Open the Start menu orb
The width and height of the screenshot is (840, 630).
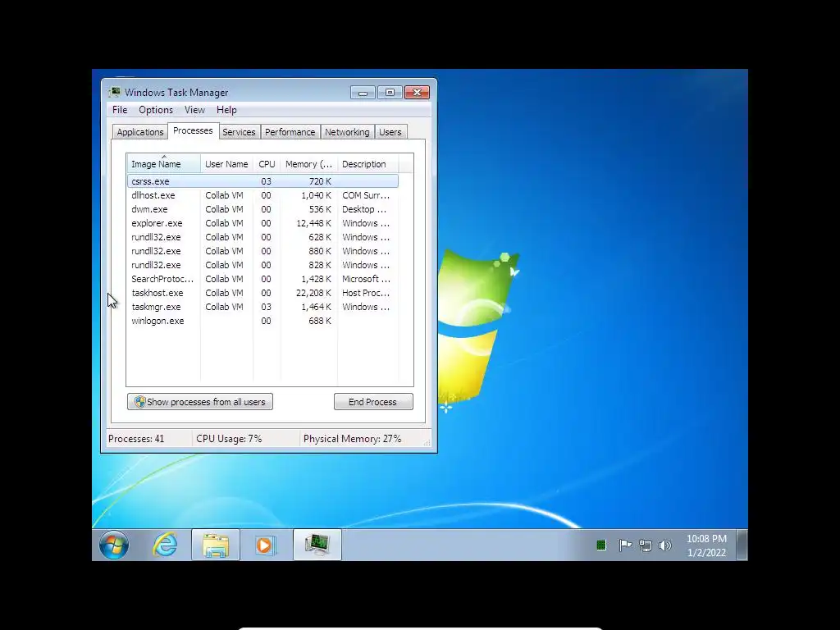[114, 545]
